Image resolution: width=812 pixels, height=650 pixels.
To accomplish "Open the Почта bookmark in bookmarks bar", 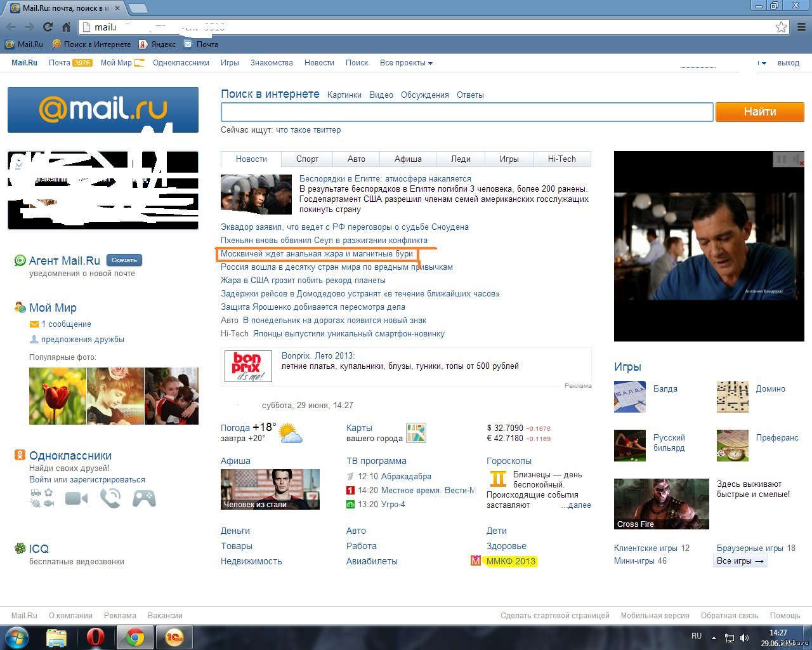I will [200, 44].
